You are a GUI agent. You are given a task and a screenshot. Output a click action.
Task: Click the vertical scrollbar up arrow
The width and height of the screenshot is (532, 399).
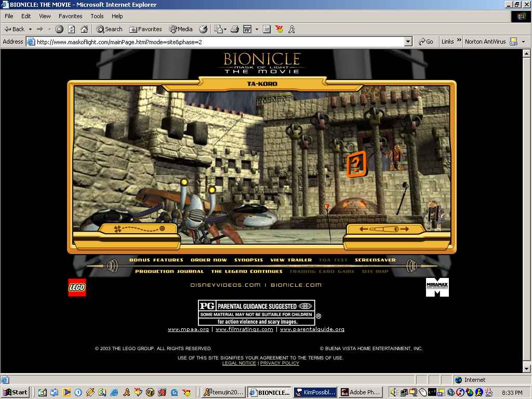point(526,54)
